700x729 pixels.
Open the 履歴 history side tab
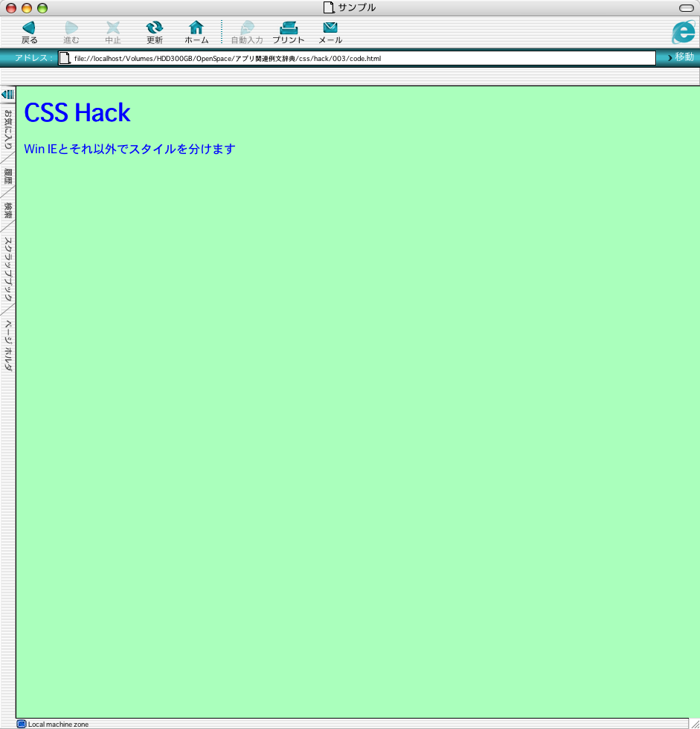click(8, 176)
